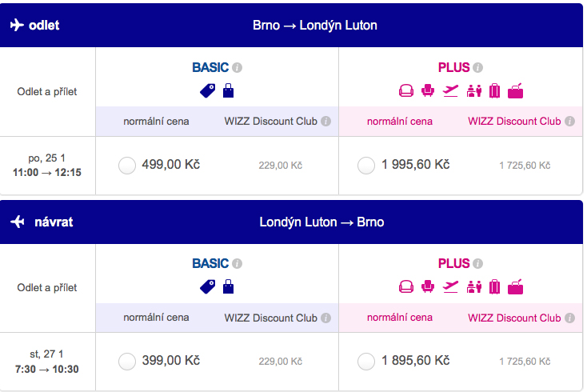The height and width of the screenshot is (392, 587).
Task: Click the hand bag icon under outbound BASIC
Action: [229, 90]
